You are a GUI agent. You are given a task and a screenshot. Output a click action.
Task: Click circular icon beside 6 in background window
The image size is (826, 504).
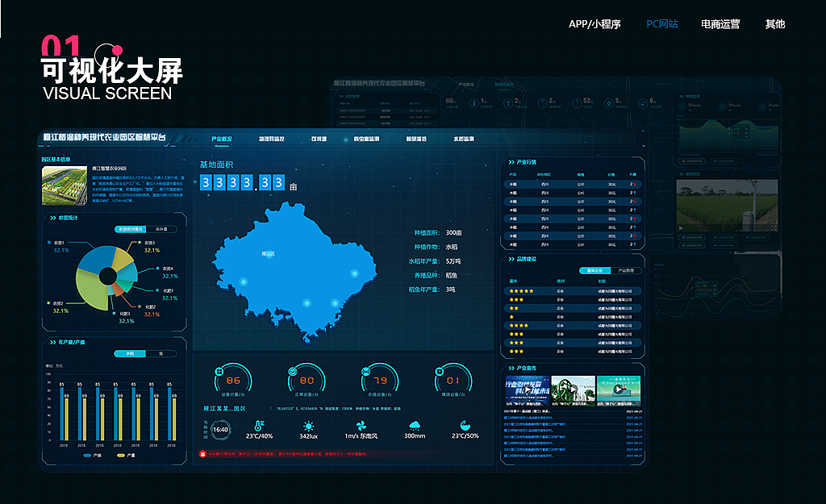coord(643,103)
